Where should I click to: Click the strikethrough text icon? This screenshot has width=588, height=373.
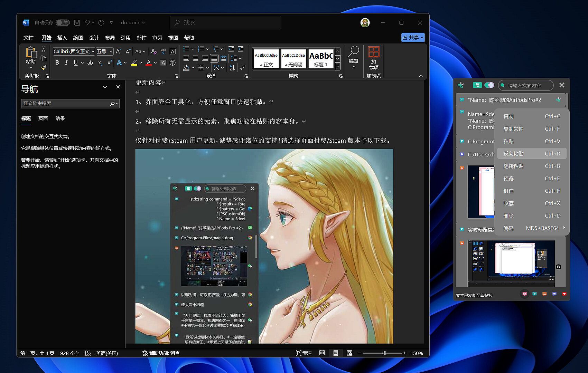coord(90,63)
